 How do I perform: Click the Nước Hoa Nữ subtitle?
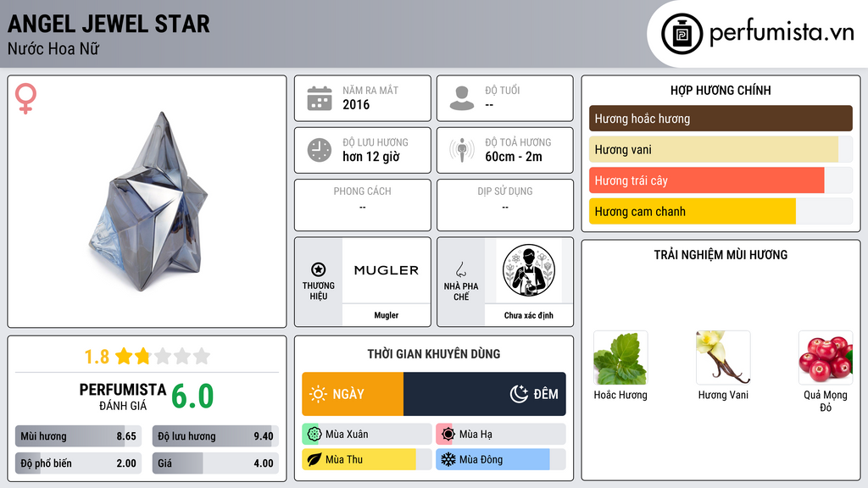(53, 48)
